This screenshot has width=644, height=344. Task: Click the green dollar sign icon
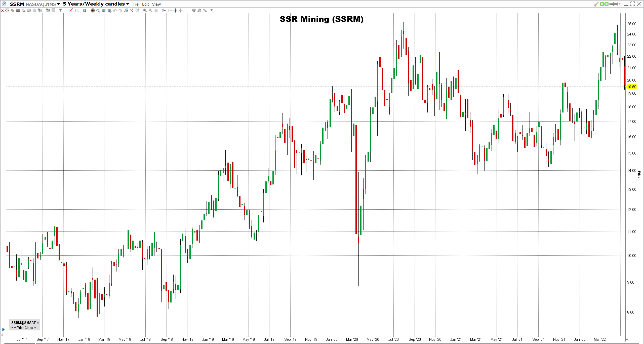tap(85, 10)
